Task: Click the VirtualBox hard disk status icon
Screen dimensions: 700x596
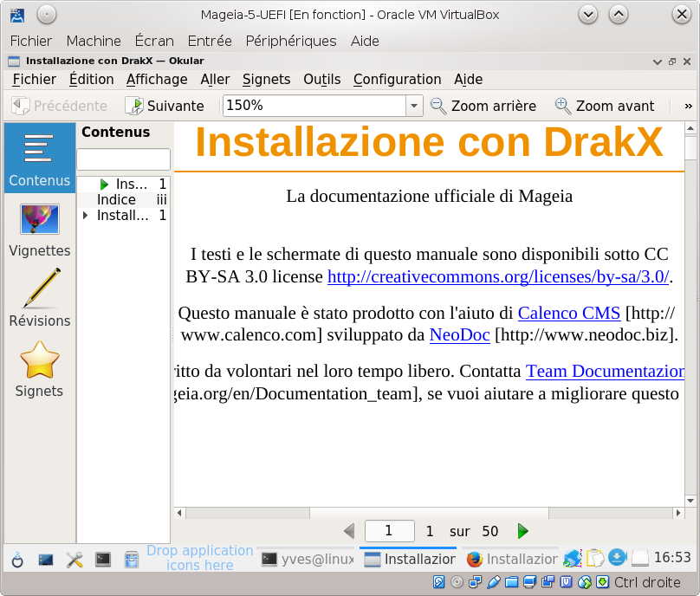Action: tap(439, 582)
